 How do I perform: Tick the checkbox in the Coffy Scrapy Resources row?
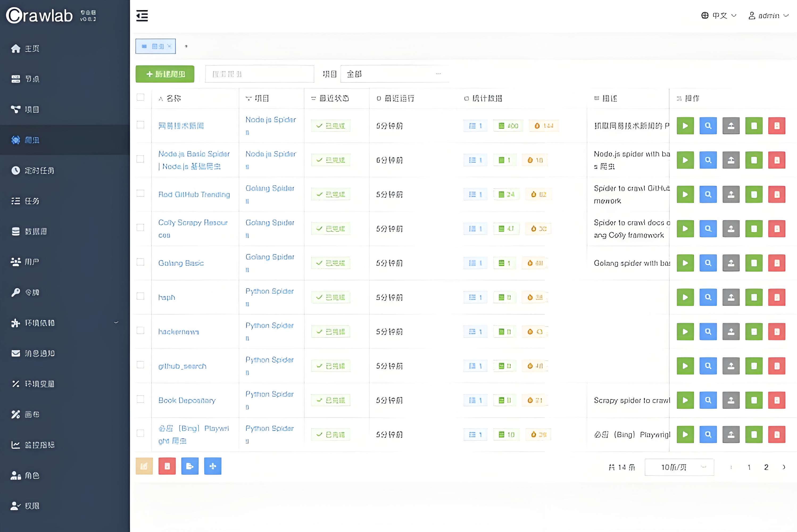click(x=140, y=227)
